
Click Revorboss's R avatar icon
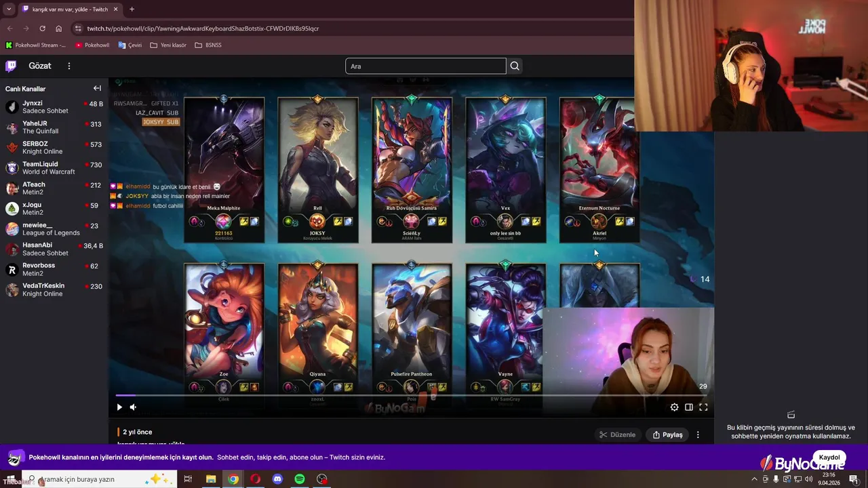click(12, 270)
